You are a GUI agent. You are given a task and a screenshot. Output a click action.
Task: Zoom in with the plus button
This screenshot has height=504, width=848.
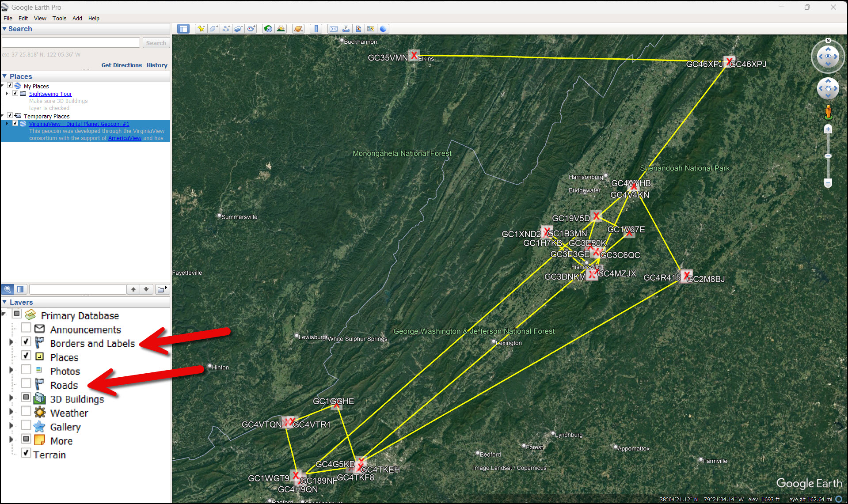[x=828, y=129]
